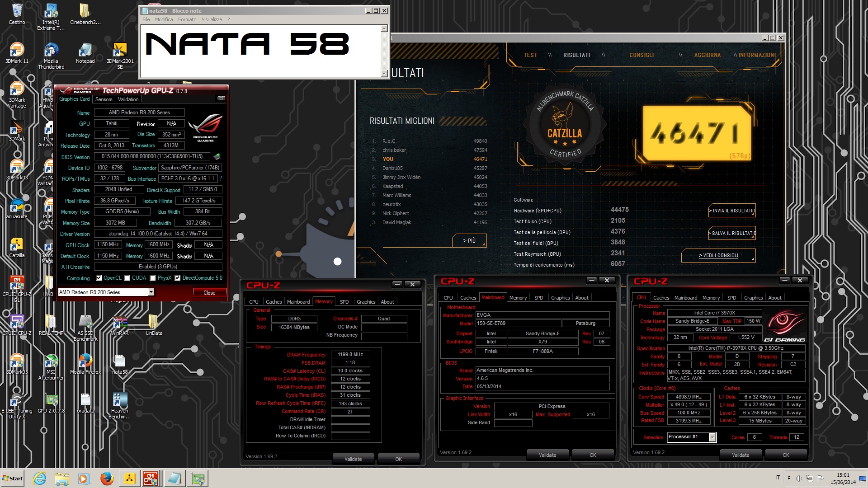Open Processor #1 selection dropdown
The image size is (868, 488).
pos(712,437)
